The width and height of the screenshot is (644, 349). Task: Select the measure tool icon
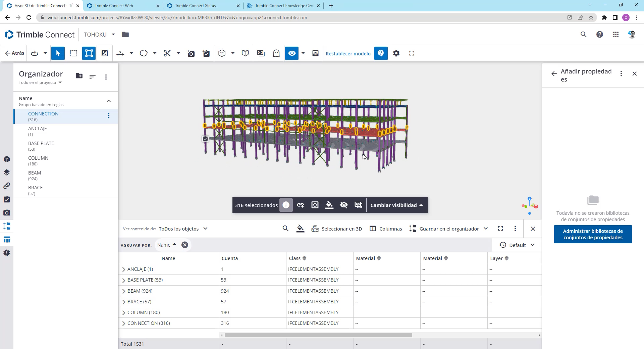120,53
